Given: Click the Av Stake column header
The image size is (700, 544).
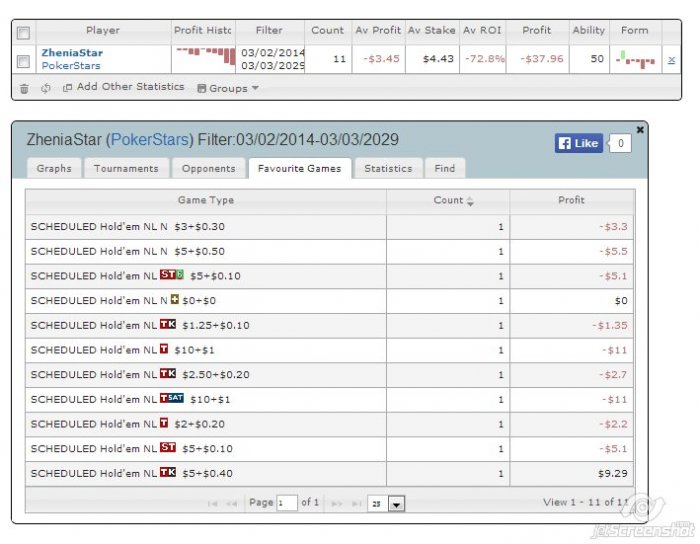Looking at the screenshot, I should pyautogui.click(x=432, y=30).
